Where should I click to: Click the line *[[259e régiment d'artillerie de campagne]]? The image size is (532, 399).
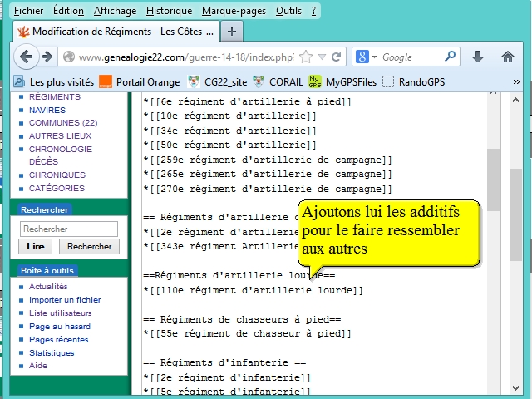pyautogui.click(x=268, y=160)
